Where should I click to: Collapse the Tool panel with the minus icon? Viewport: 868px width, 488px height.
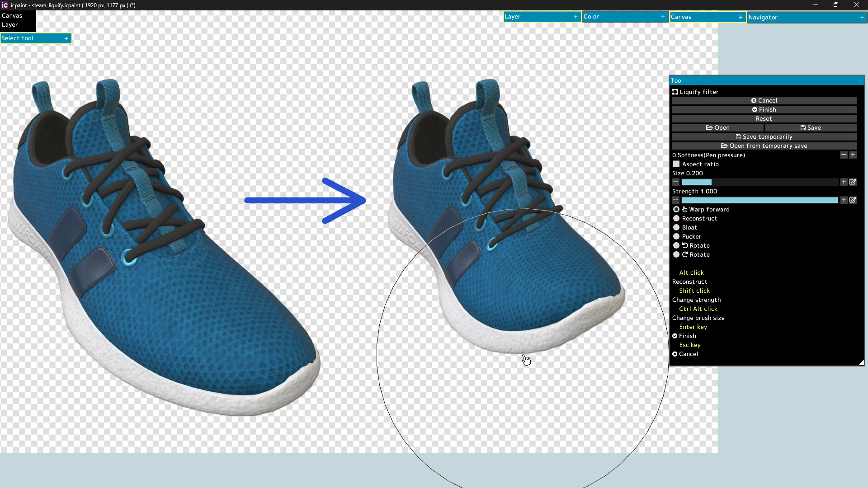coord(859,81)
